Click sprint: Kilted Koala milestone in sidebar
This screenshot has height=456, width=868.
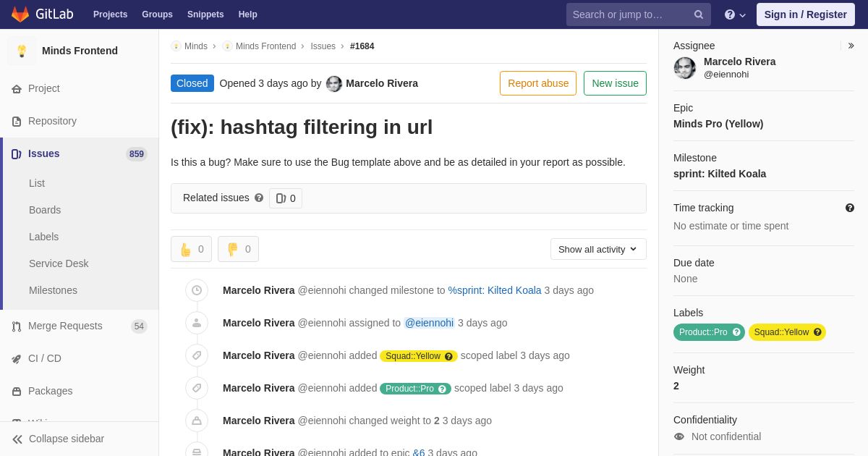720,174
